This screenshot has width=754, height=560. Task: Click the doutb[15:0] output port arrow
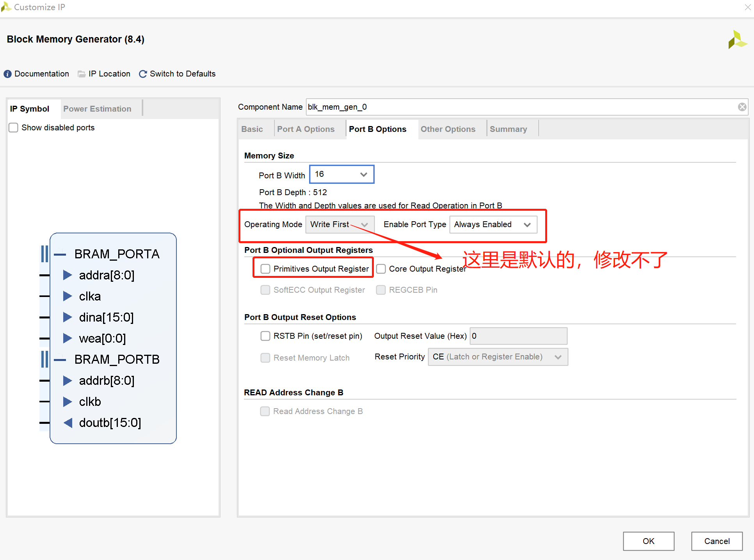click(x=68, y=423)
